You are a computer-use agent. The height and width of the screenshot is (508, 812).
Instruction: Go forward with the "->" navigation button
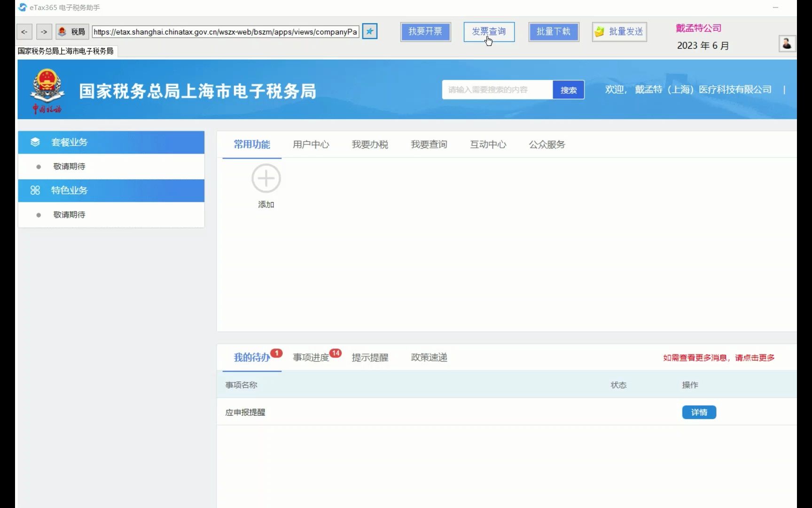[44, 32]
